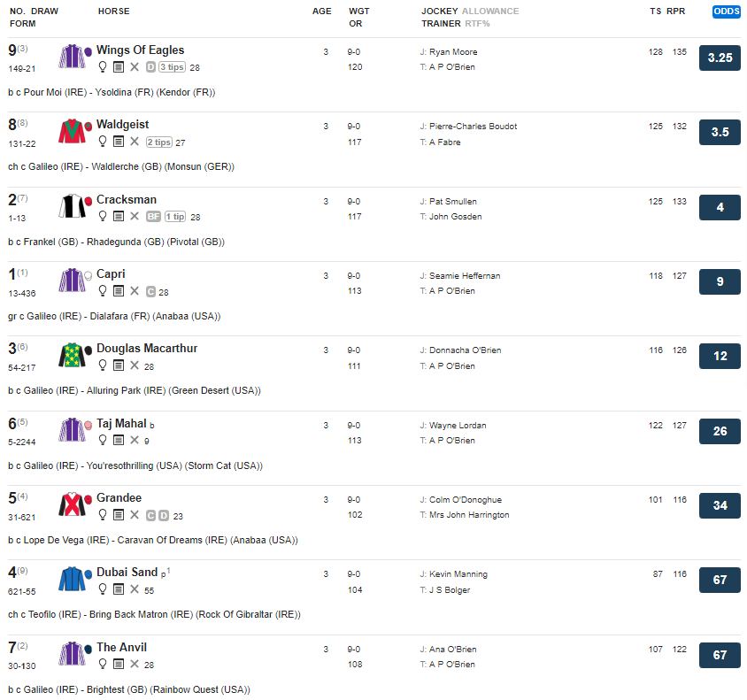Select the 3.5 odds button for Waldgeist
Screen dimensions: 747x700
pos(720,133)
